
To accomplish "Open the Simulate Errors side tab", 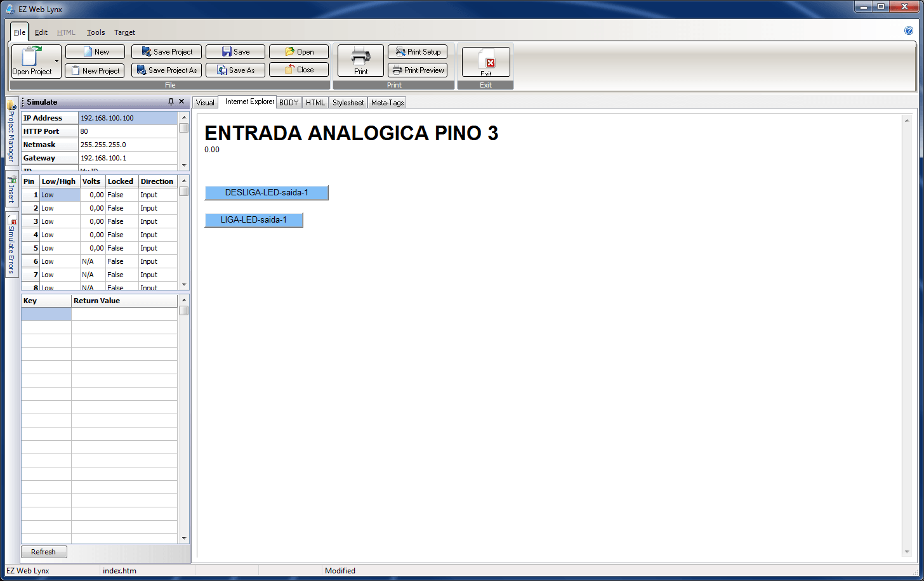I will pos(11,245).
